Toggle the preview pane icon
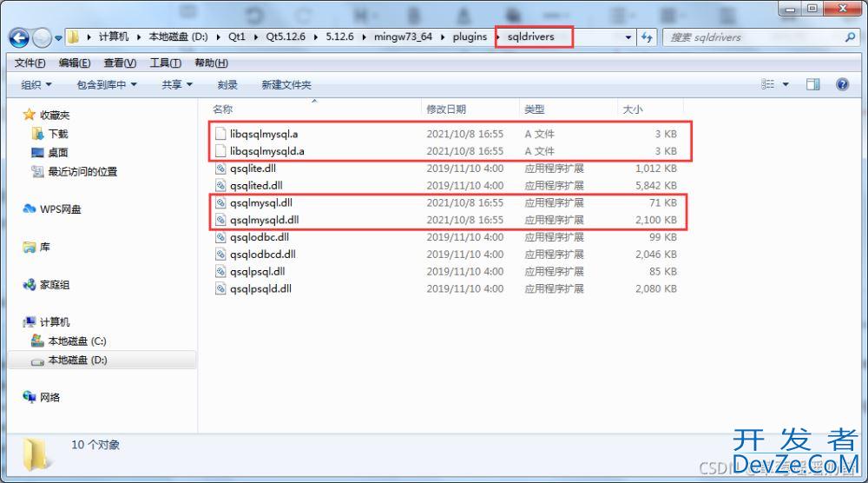This screenshot has height=483, width=868. pos(812,84)
